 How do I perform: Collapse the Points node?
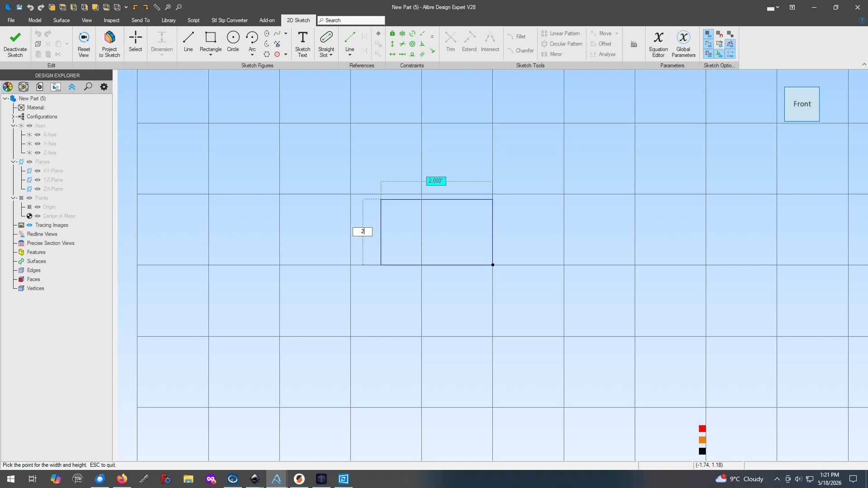point(13,198)
